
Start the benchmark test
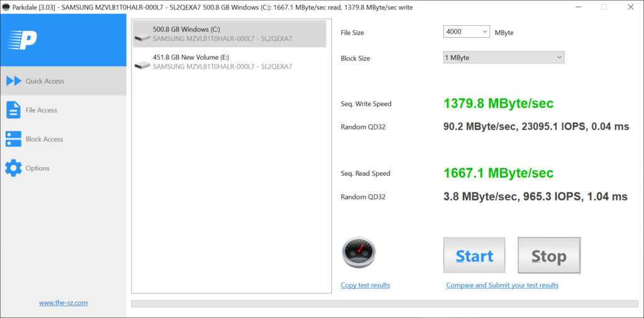pyautogui.click(x=474, y=255)
